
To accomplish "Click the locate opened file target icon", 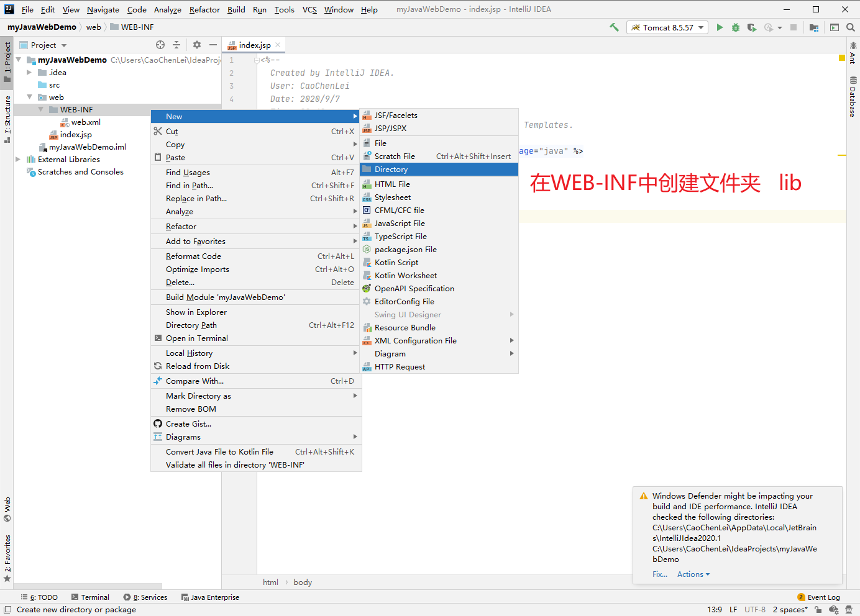I will pyautogui.click(x=160, y=45).
